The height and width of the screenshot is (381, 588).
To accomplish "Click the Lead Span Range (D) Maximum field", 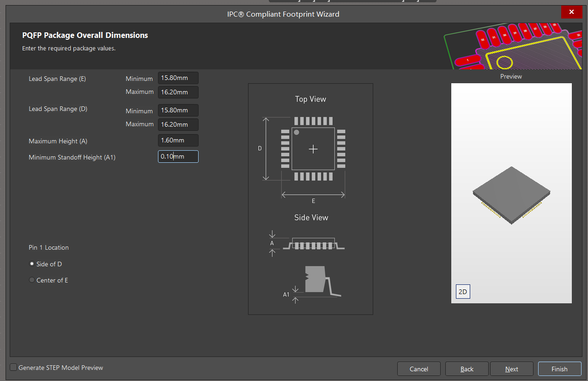I will [x=178, y=124].
